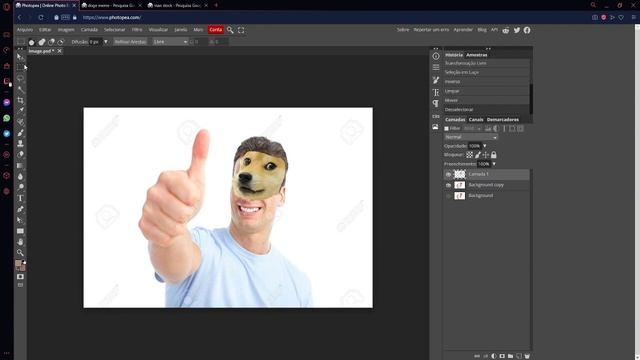Open the Normal blend mode dropdown
Image resolution: width=640 pixels, height=360 pixels.
click(471, 137)
